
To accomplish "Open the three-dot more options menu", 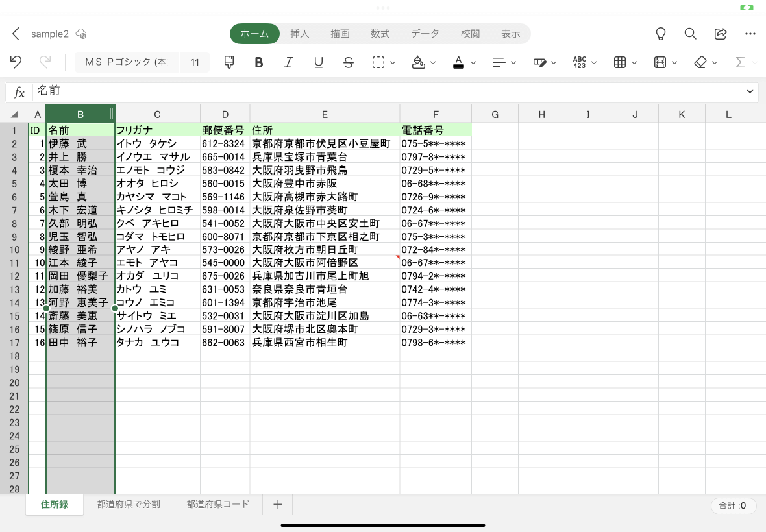I will (x=750, y=34).
